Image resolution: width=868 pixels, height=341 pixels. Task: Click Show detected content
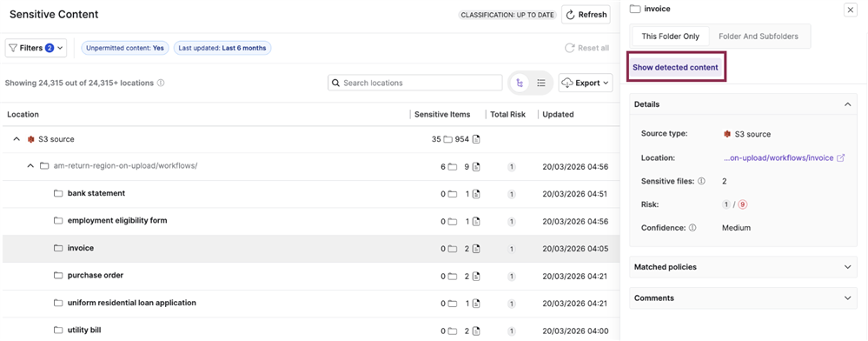[675, 68]
